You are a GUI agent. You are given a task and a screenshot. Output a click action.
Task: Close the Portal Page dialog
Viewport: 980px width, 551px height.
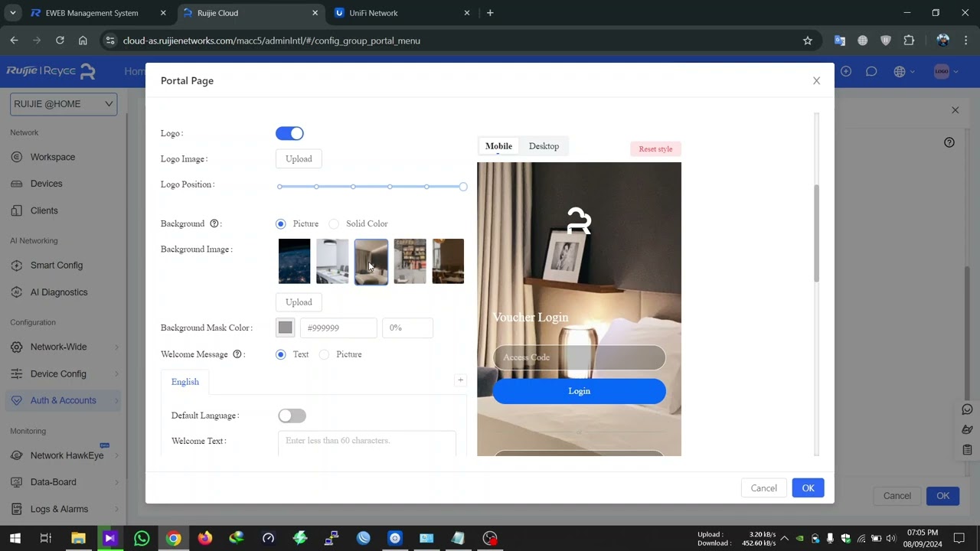816,80
